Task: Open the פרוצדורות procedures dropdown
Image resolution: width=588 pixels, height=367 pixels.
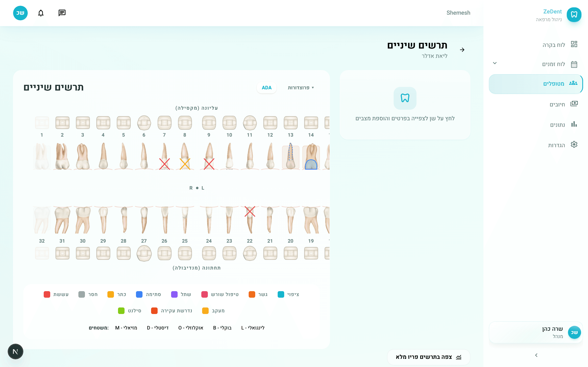Action: pyautogui.click(x=301, y=88)
